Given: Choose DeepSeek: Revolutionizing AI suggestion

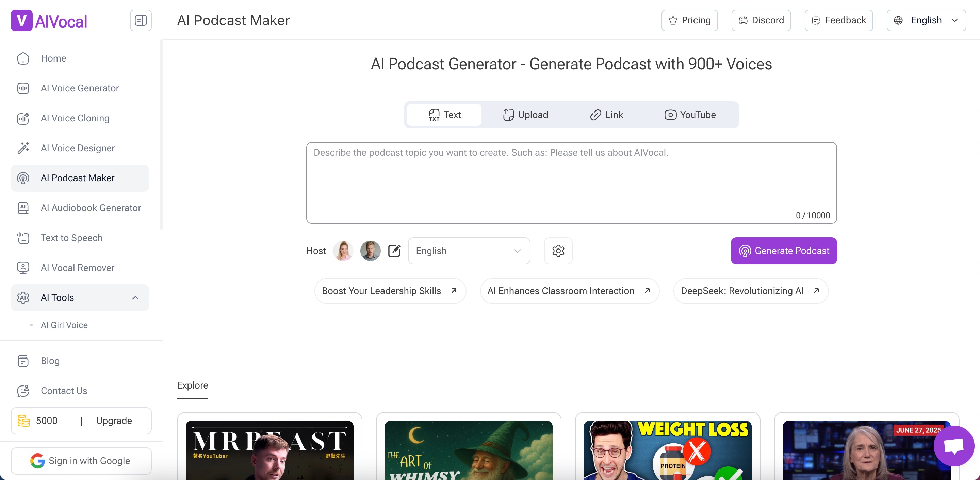Looking at the screenshot, I should click(x=751, y=291).
